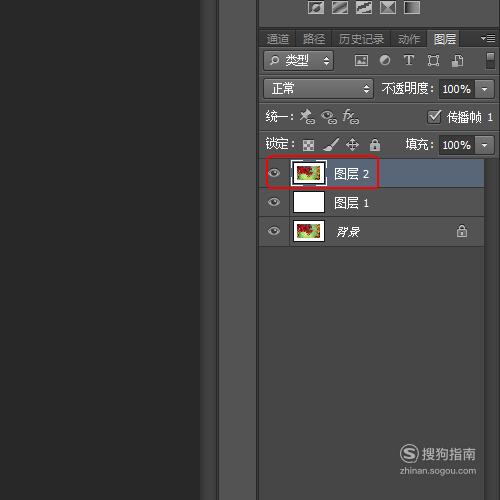The width and height of the screenshot is (500, 500).
Task: Open the 类型 filter type dropdown
Action: click(x=298, y=61)
